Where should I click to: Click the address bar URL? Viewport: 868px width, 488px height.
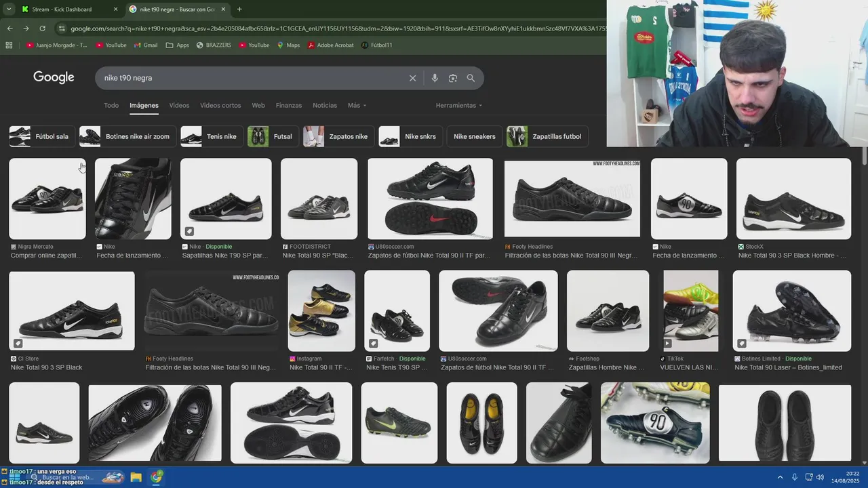(338, 28)
